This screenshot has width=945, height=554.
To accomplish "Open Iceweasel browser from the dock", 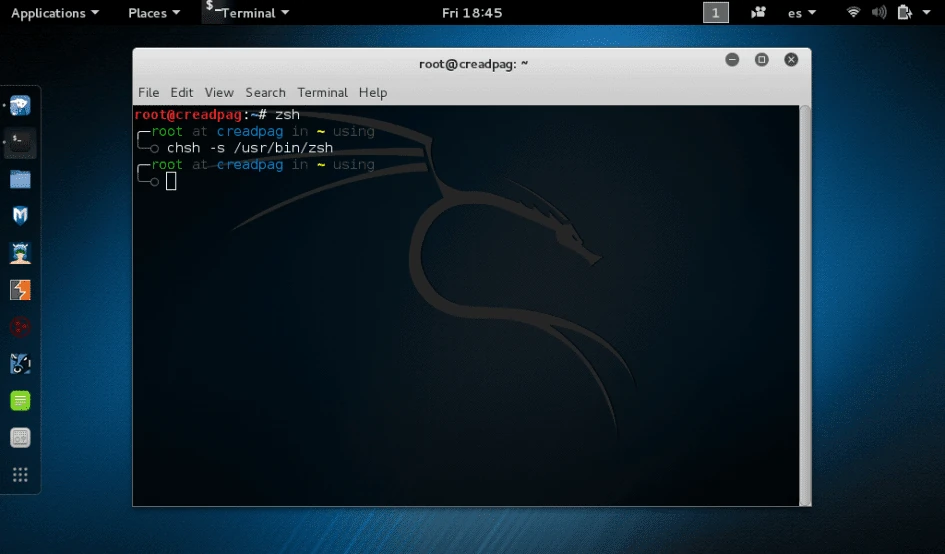I will click(x=20, y=106).
